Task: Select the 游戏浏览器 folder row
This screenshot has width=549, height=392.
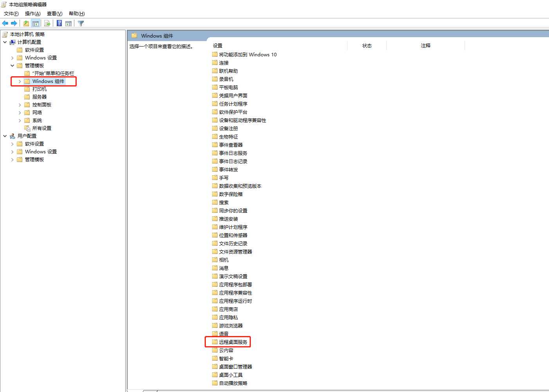Action: pyautogui.click(x=227, y=325)
